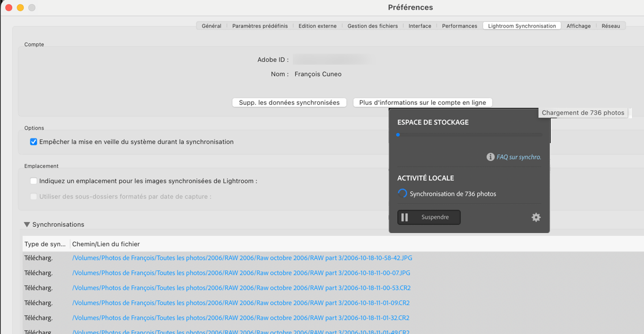Screen dimensions: 644x334
Task: Switch to the Interface tab
Action: click(x=420, y=25)
